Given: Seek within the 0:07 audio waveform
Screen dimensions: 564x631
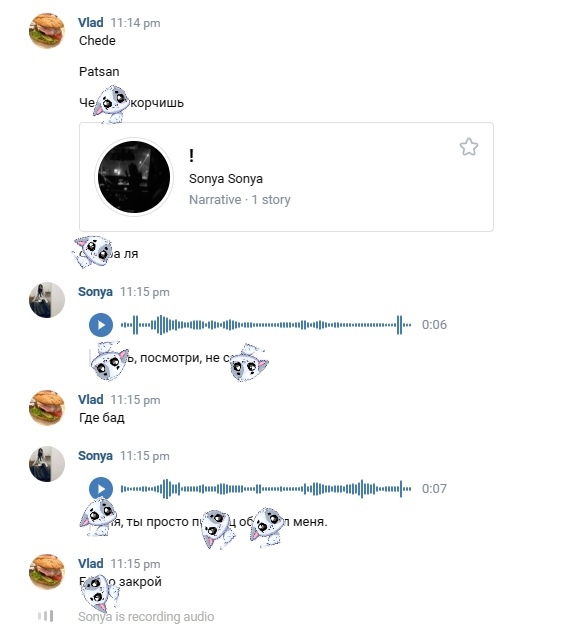Looking at the screenshot, I should coord(266,489).
